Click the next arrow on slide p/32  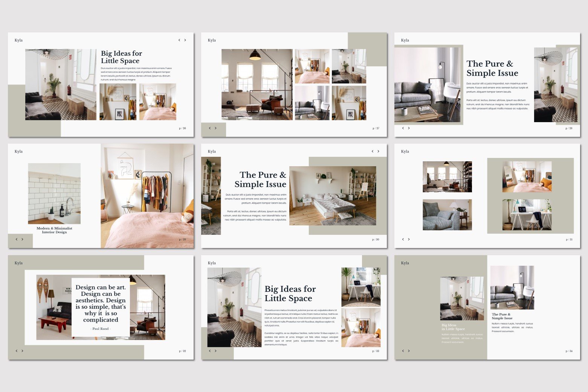point(22,351)
